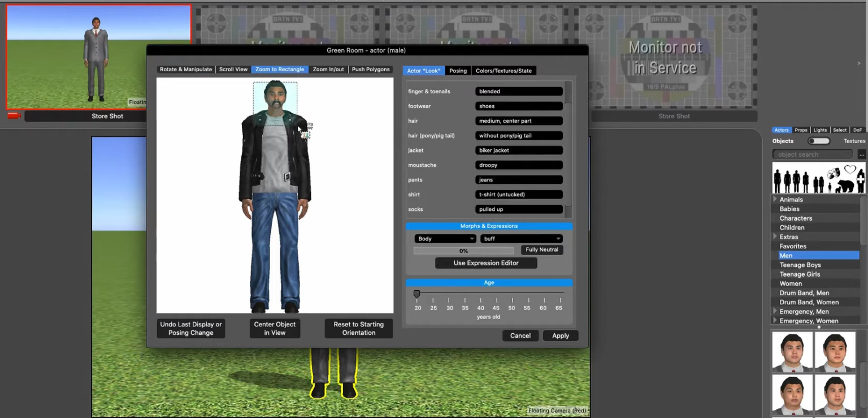The width and height of the screenshot is (868, 418).
Task: Select the theater masks icon
Action: click(834, 174)
